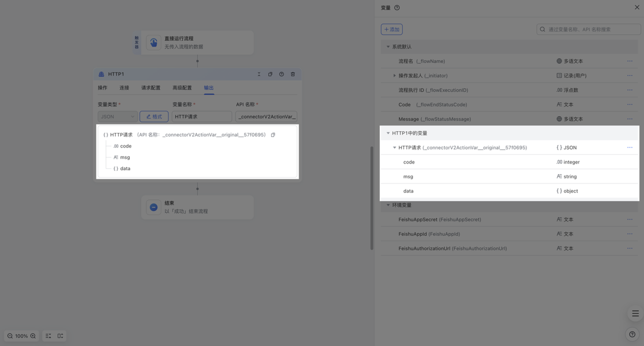Collapse the 系统默认 section
Screen dimensions: 644x346
click(x=388, y=47)
